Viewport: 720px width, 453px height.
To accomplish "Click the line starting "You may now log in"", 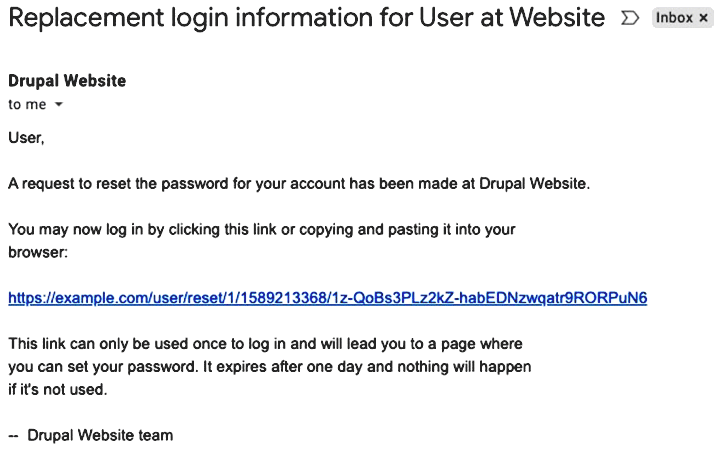I will [261, 229].
